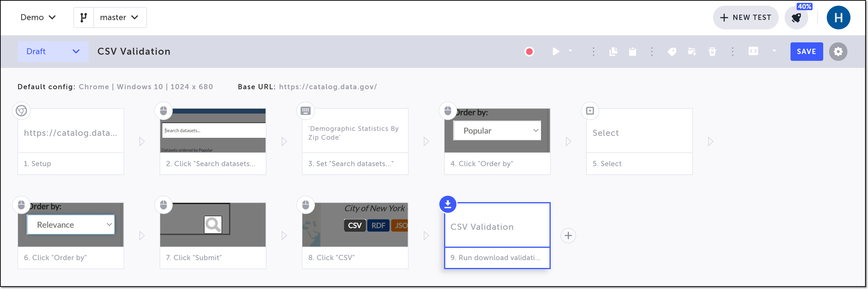868x289 pixels.
Task: Click the paste clipboard icon in the toolbar
Action: pos(632,51)
